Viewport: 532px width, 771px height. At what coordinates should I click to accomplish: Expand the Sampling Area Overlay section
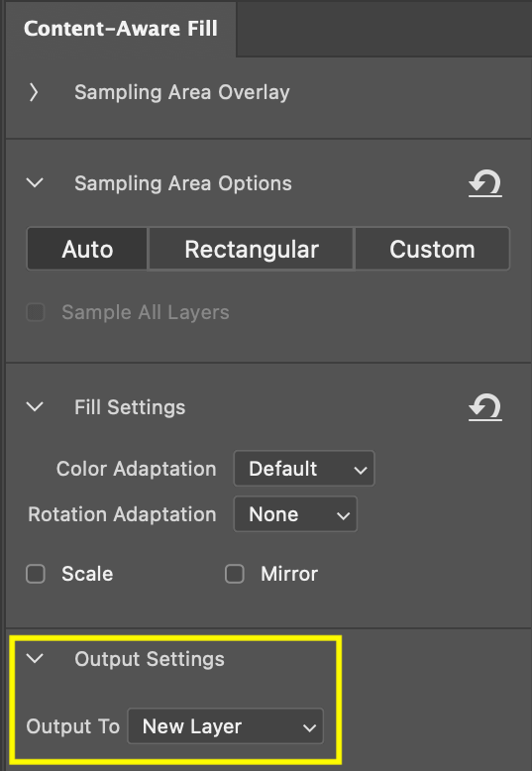click(34, 92)
